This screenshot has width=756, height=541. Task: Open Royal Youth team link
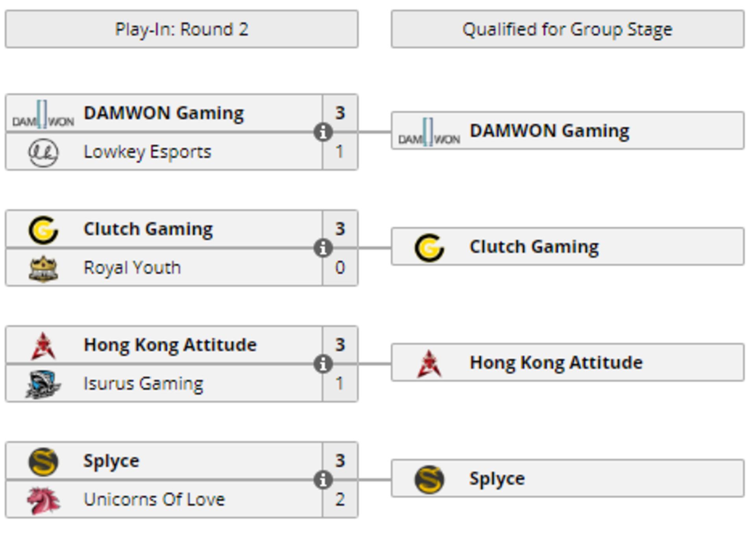(x=132, y=268)
